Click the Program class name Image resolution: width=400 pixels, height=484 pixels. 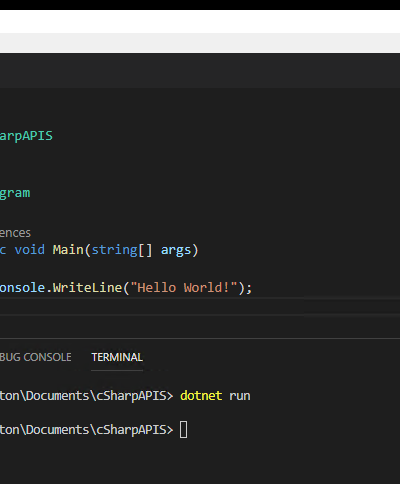15,193
